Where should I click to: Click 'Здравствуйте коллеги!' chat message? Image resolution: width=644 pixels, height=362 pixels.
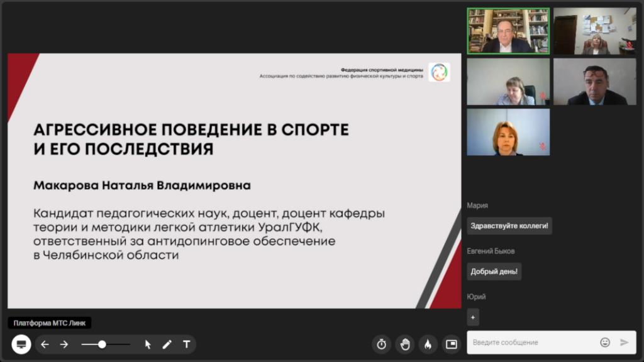point(509,226)
